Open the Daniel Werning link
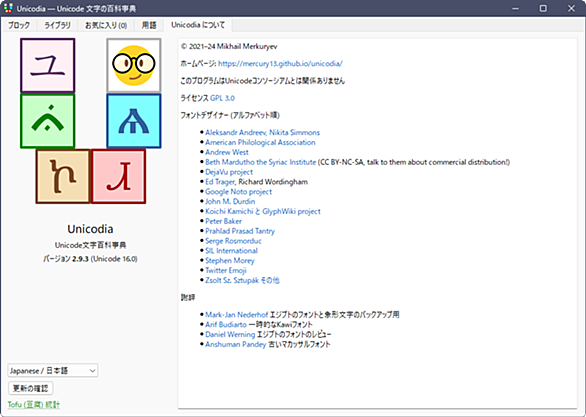 click(230, 334)
